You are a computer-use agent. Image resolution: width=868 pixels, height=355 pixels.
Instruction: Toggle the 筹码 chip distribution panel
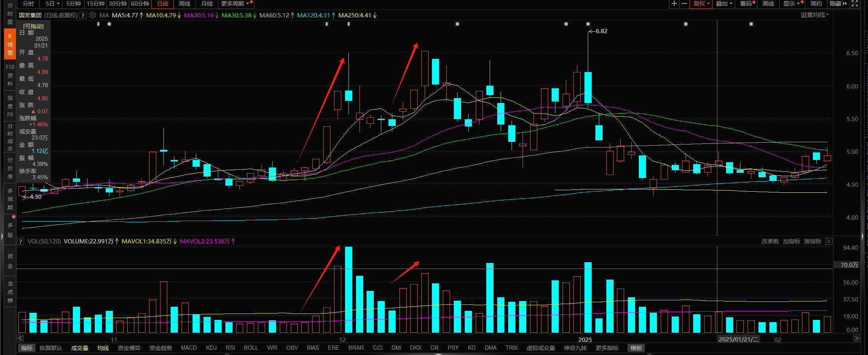[746, 4]
